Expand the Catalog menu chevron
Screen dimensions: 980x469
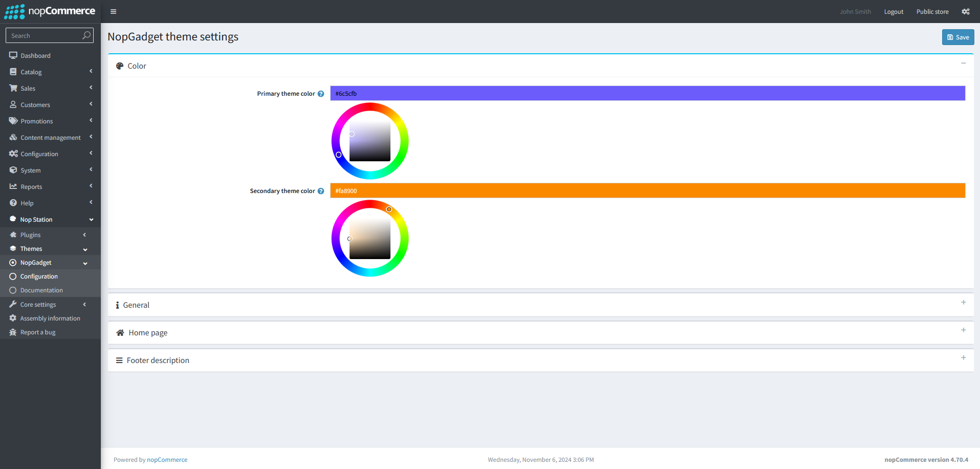[91, 71]
